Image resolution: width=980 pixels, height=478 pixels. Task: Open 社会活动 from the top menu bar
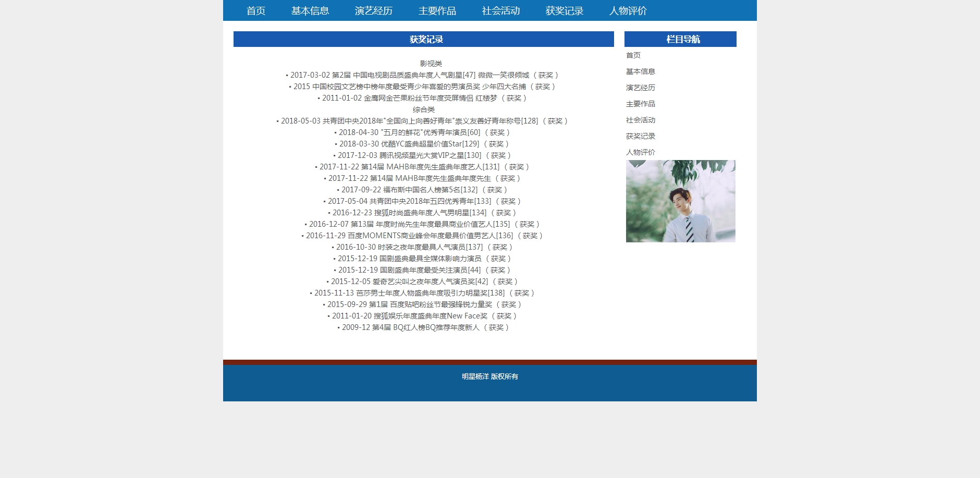pyautogui.click(x=500, y=10)
